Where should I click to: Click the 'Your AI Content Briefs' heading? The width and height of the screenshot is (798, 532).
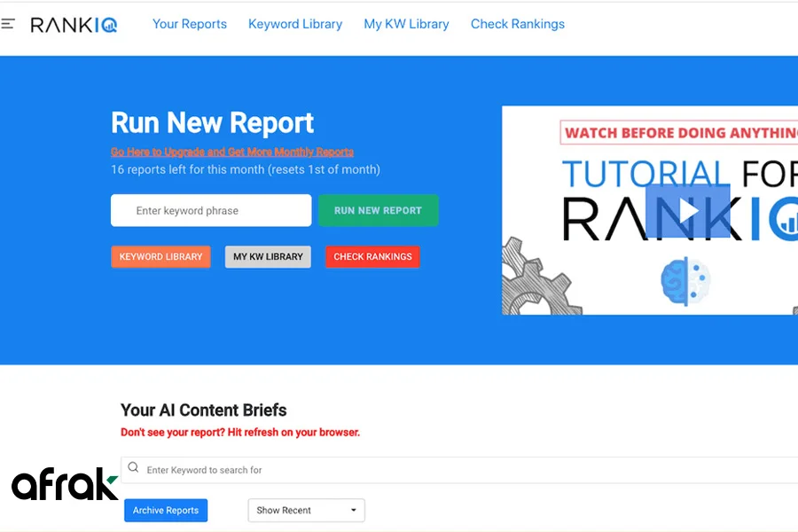coord(204,410)
